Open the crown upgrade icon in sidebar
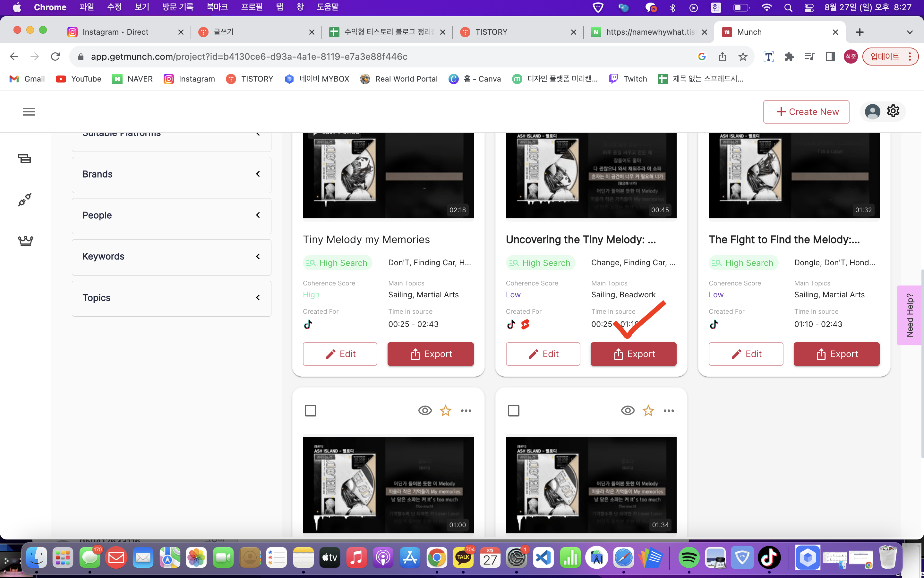Viewport: 924px width, 578px height. (26, 241)
